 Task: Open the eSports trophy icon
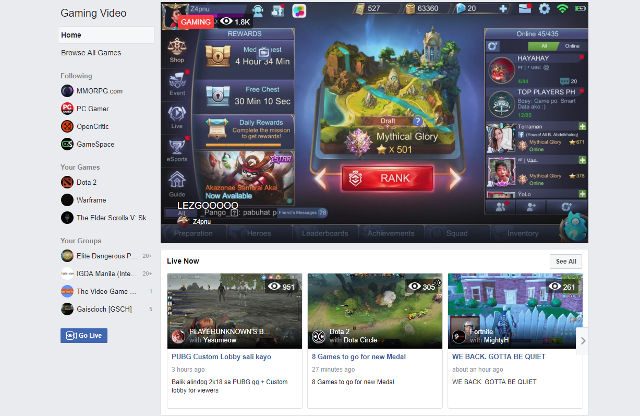(177, 149)
